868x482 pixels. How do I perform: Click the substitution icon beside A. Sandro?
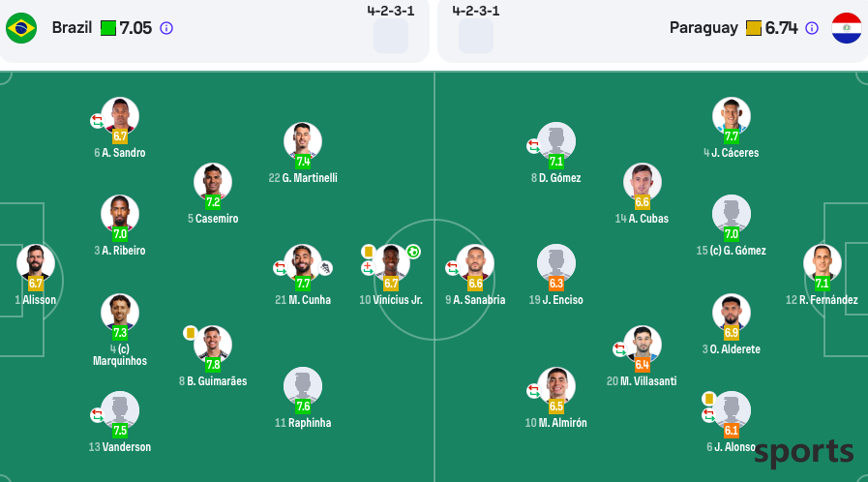click(x=98, y=121)
